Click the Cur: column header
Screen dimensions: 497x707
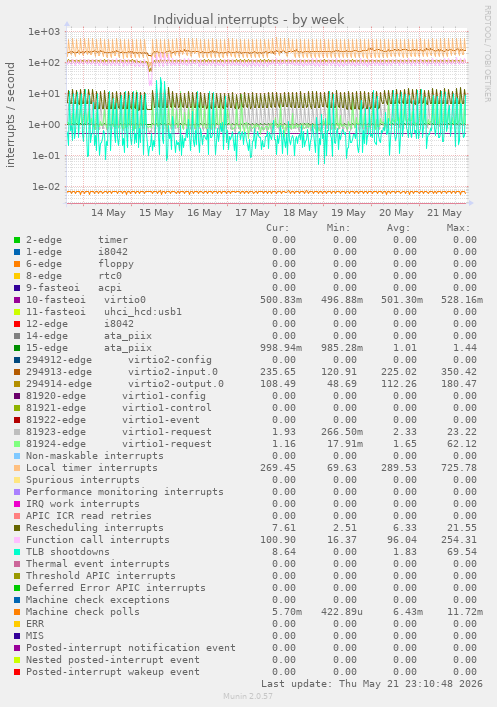pos(277,228)
